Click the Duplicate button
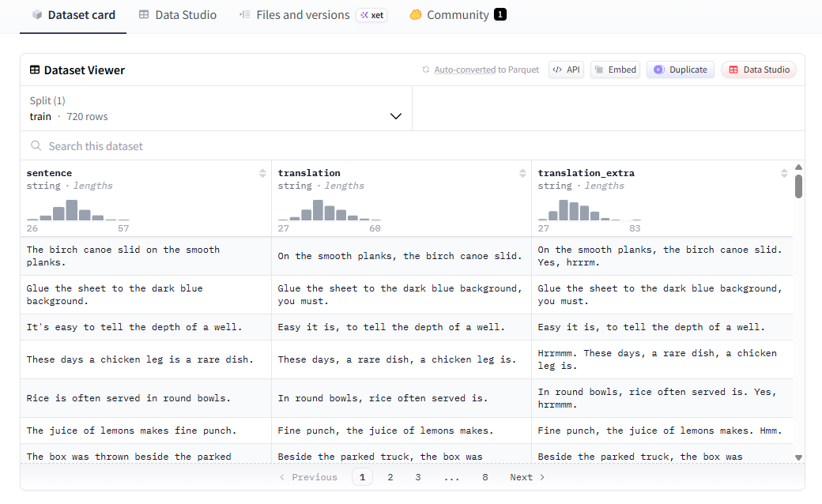Image resolution: width=822 pixels, height=504 pixels. click(x=681, y=70)
